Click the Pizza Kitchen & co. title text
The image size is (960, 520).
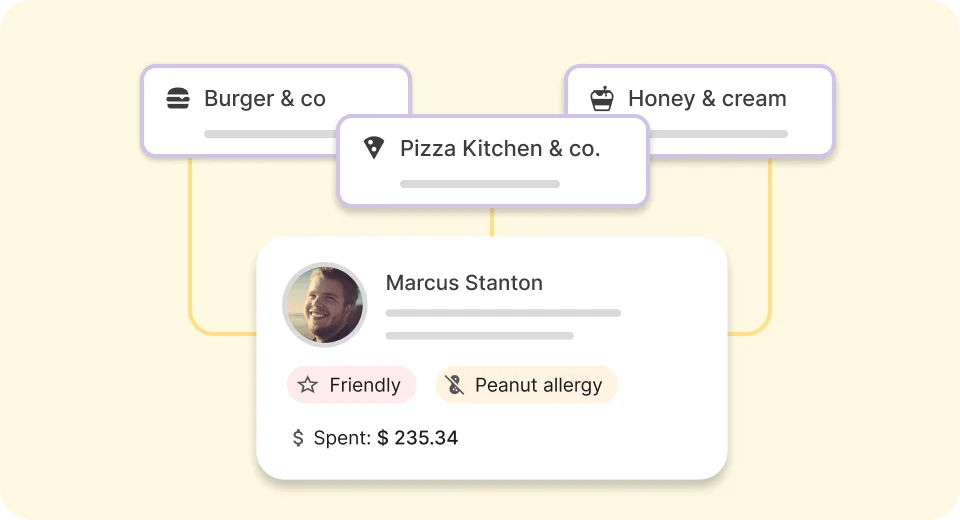500,148
